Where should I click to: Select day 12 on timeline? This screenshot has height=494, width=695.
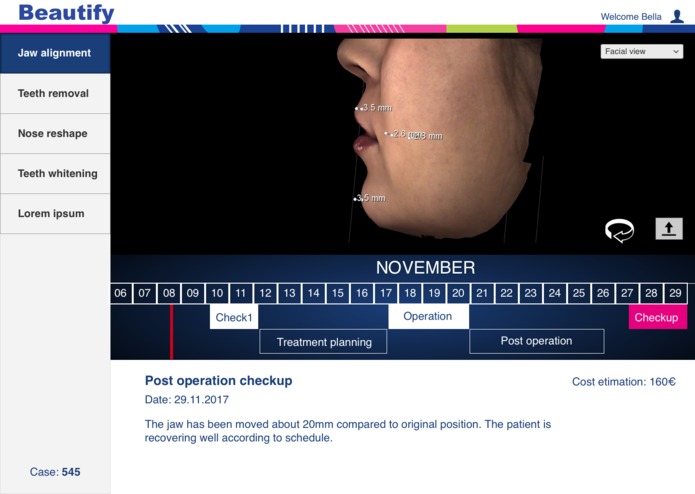click(x=266, y=293)
